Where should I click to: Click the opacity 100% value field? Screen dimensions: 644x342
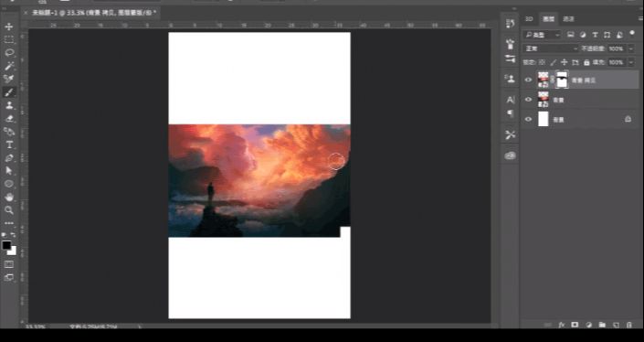(x=617, y=48)
